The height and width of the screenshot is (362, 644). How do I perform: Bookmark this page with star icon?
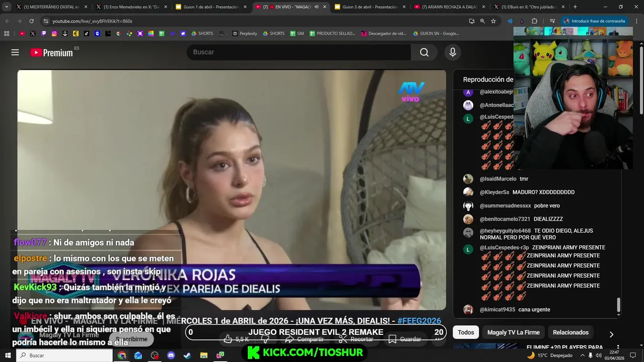point(494,21)
